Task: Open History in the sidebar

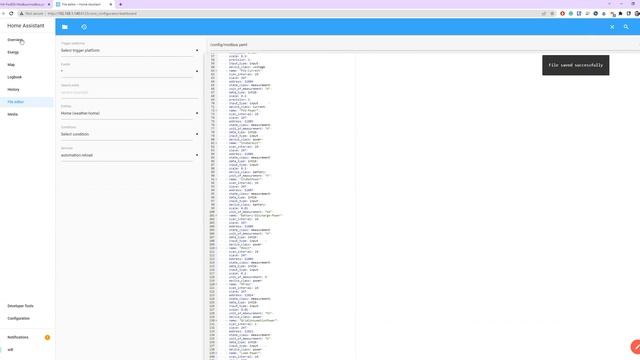Action: 27,89
